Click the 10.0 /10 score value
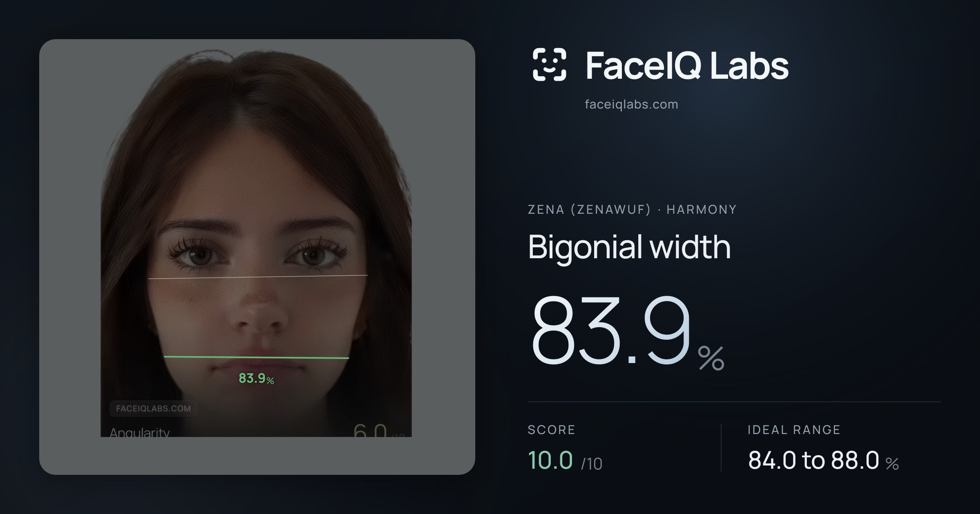 (565, 461)
